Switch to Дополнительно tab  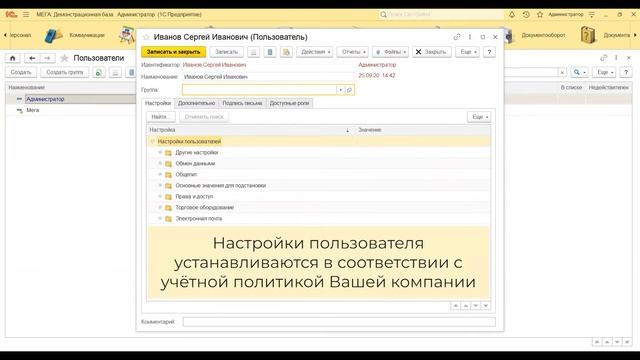[x=196, y=103]
